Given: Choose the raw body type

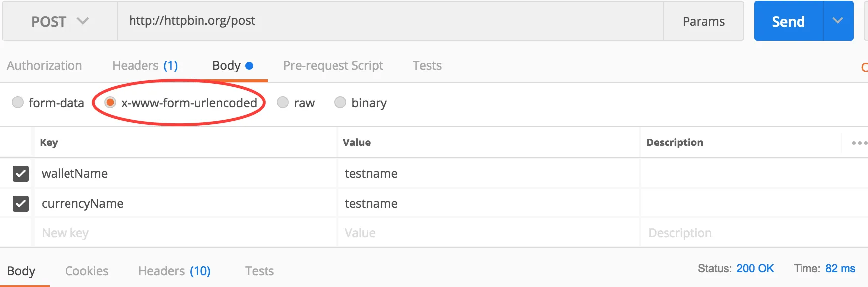Looking at the screenshot, I should click(x=283, y=102).
